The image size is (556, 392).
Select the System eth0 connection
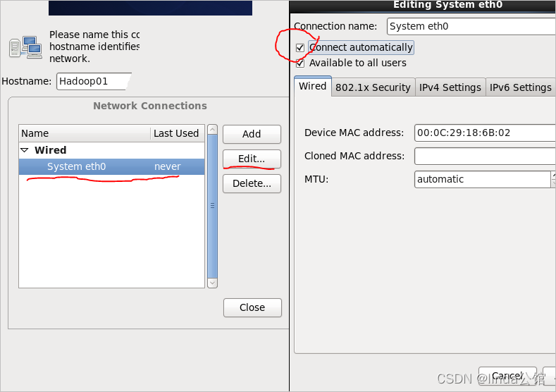coord(76,167)
